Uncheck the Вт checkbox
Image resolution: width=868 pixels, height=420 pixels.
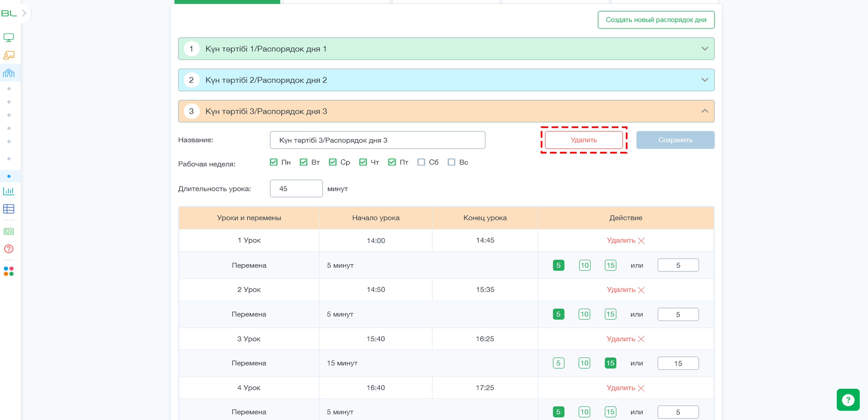304,162
